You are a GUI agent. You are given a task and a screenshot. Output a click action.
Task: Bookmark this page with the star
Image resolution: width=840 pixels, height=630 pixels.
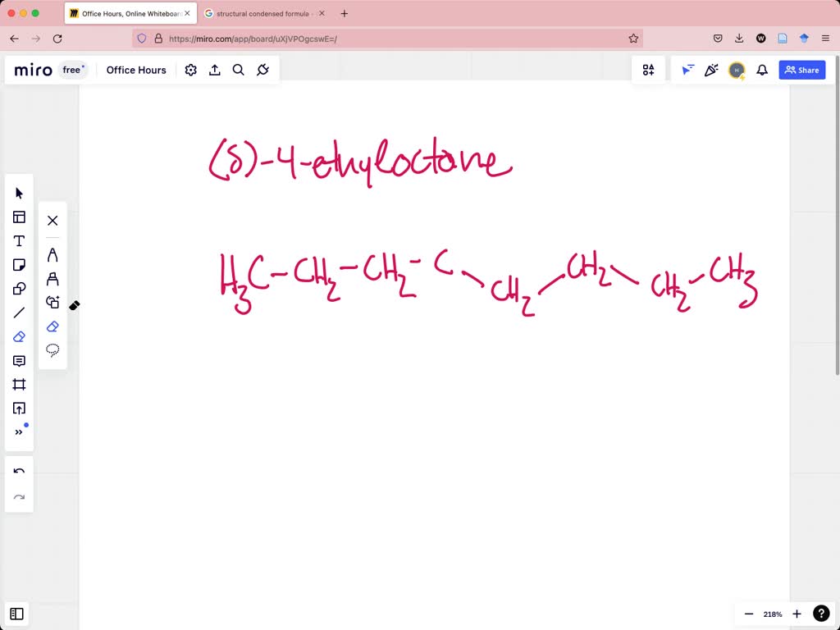[x=632, y=38]
